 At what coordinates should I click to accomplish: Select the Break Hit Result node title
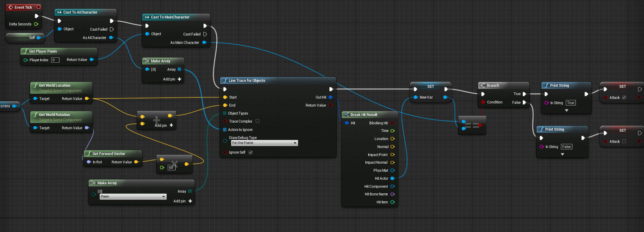coord(364,115)
